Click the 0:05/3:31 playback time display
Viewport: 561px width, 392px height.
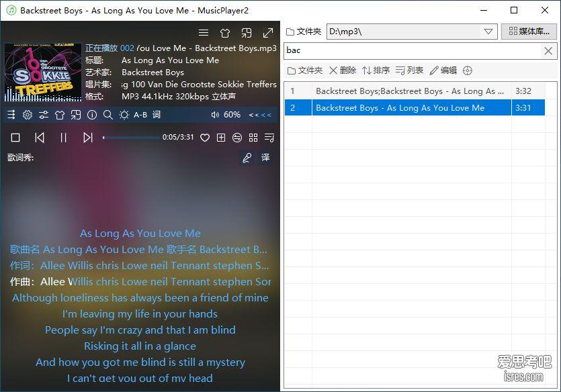(x=178, y=137)
